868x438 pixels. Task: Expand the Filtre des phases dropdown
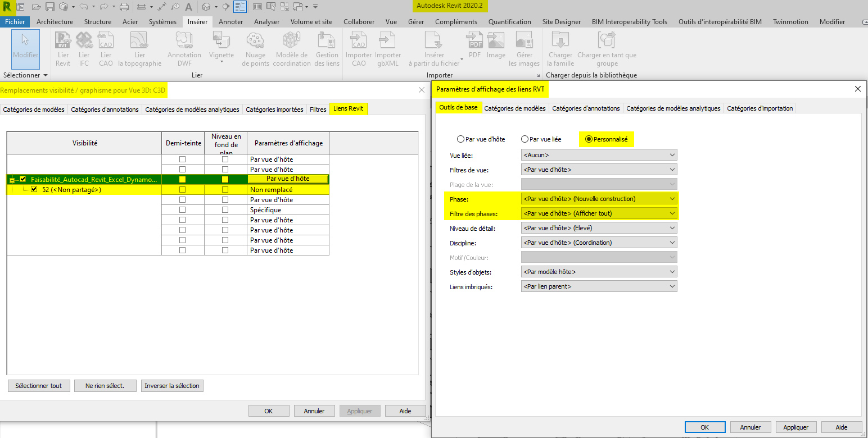click(x=599, y=213)
